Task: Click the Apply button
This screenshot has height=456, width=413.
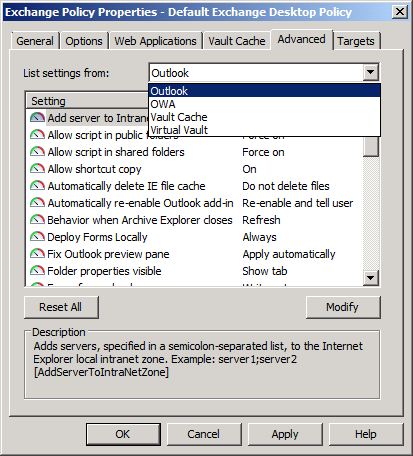Action: [285, 434]
